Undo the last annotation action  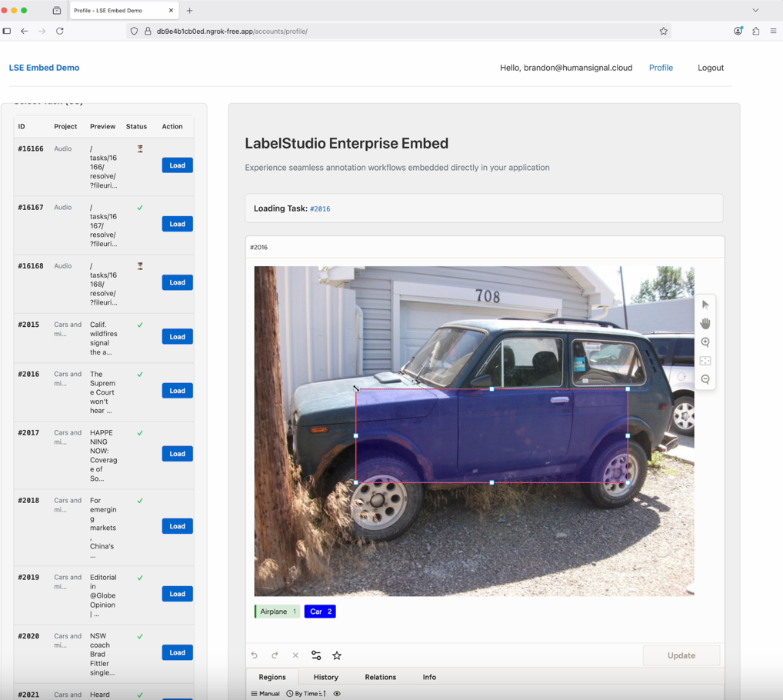tap(255, 655)
